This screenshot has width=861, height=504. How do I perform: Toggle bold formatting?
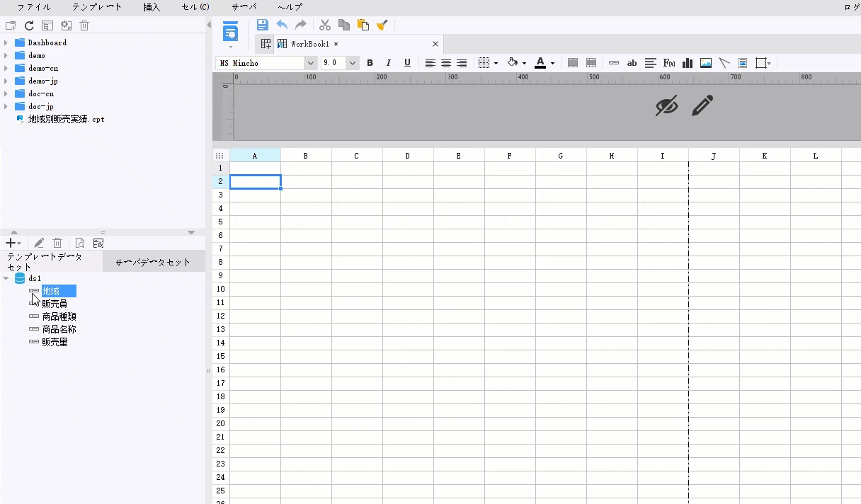click(370, 63)
